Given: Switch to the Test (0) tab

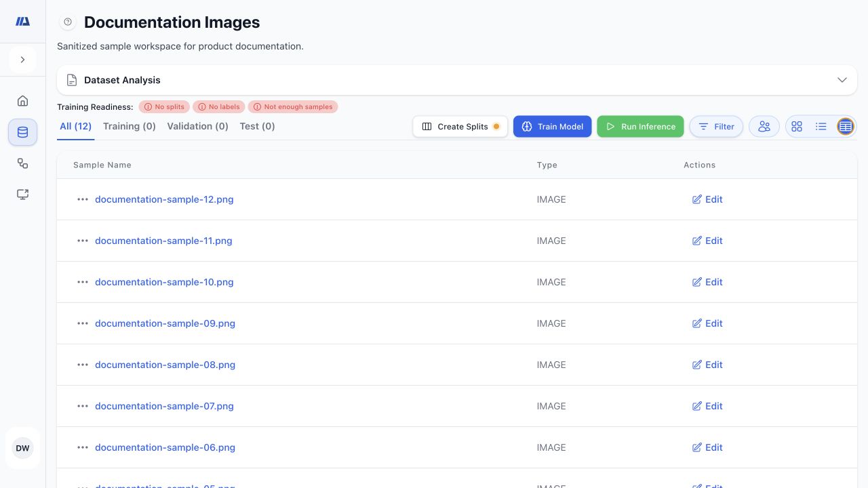Looking at the screenshot, I should click(257, 126).
